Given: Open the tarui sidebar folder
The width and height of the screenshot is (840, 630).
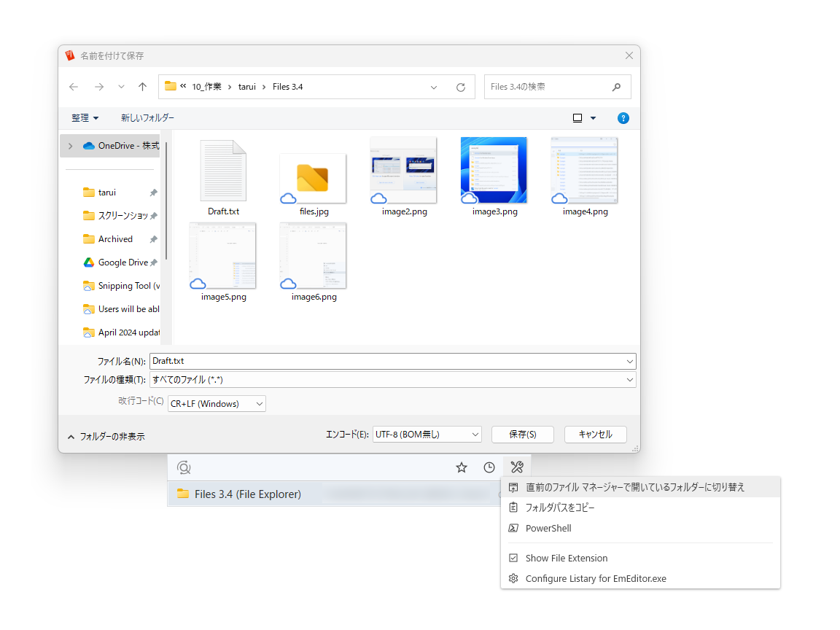Looking at the screenshot, I should [107, 192].
